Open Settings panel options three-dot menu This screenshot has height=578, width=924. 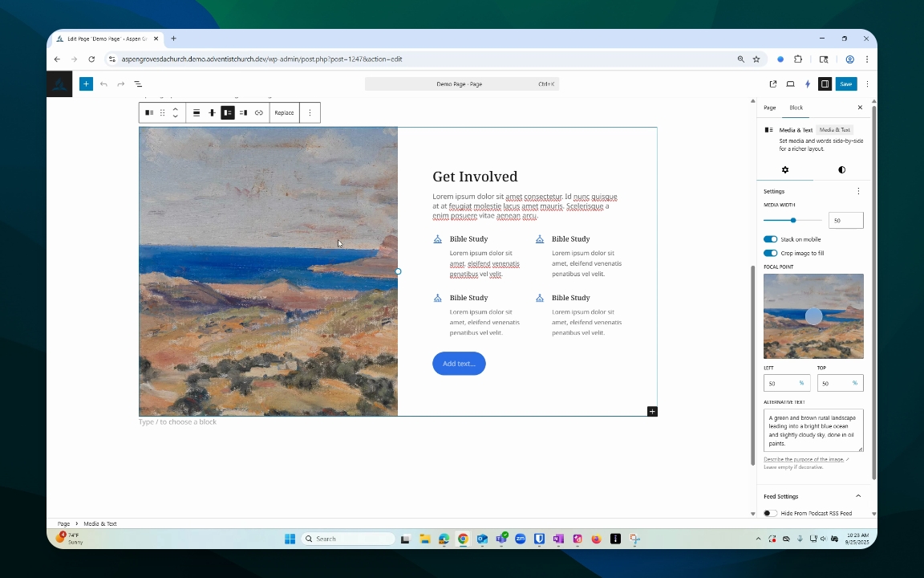pos(858,191)
